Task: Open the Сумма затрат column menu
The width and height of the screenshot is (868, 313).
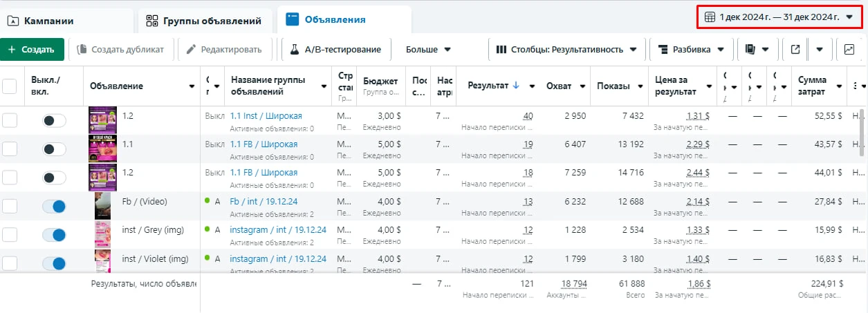Action: [x=839, y=86]
